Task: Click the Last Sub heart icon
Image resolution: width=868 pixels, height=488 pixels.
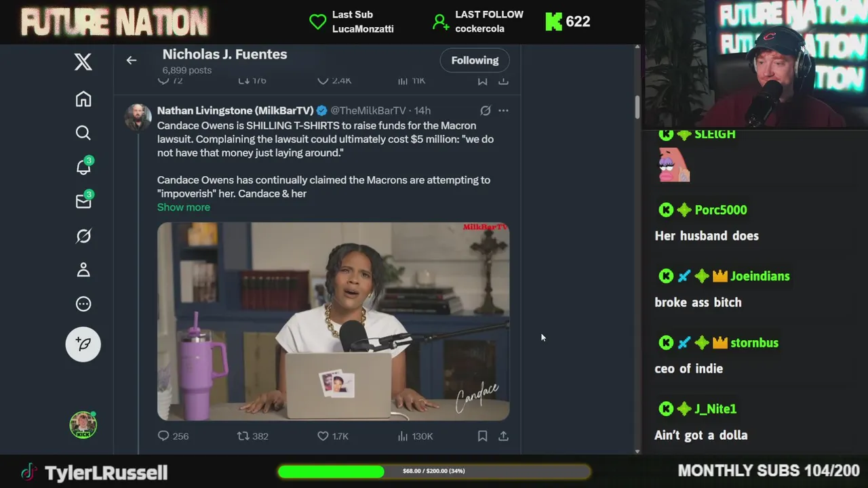Action: coord(317,22)
